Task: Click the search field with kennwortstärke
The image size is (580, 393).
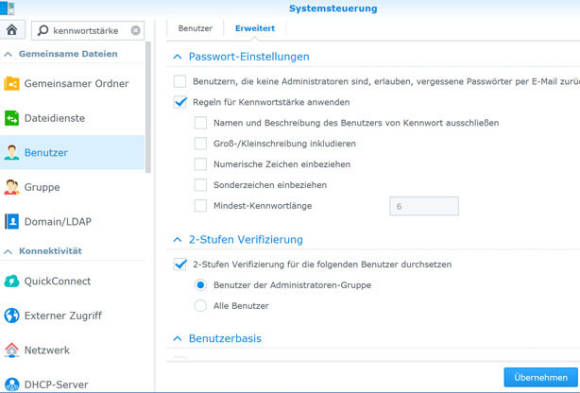Action: 88,30
